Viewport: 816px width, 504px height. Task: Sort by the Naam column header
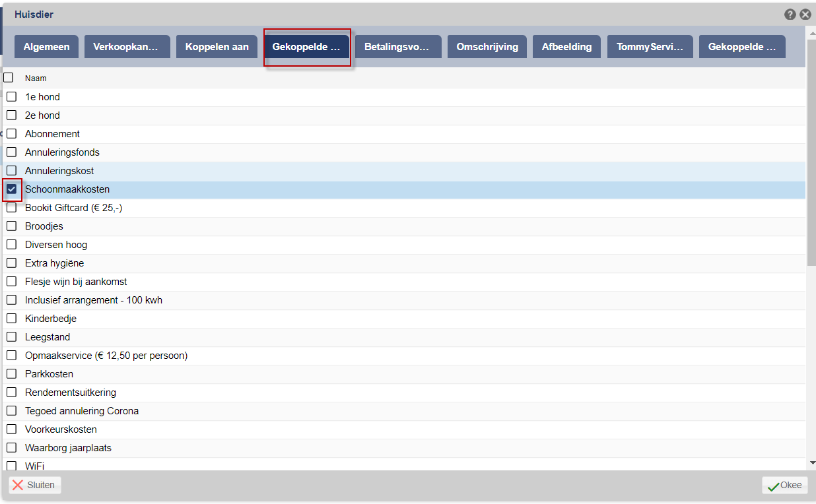(36, 78)
